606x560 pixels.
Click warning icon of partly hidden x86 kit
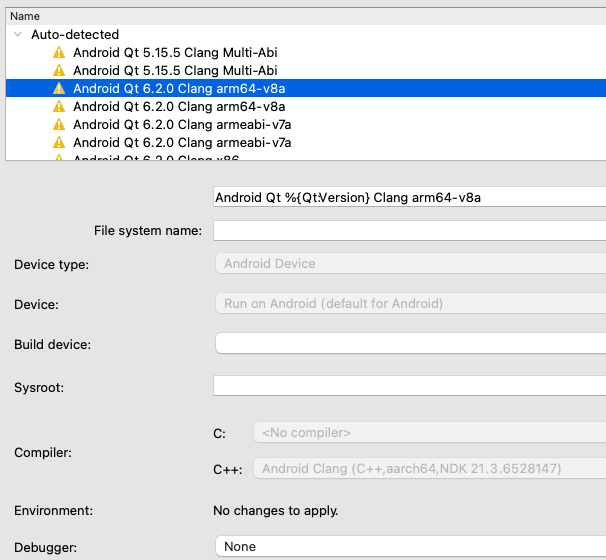click(x=59, y=158)
